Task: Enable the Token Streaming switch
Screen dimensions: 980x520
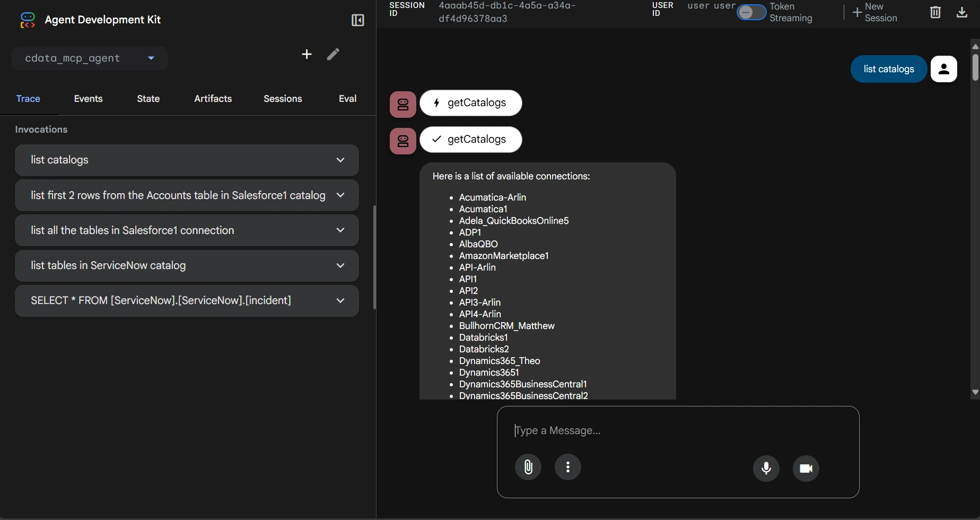Action: point(751,12)
